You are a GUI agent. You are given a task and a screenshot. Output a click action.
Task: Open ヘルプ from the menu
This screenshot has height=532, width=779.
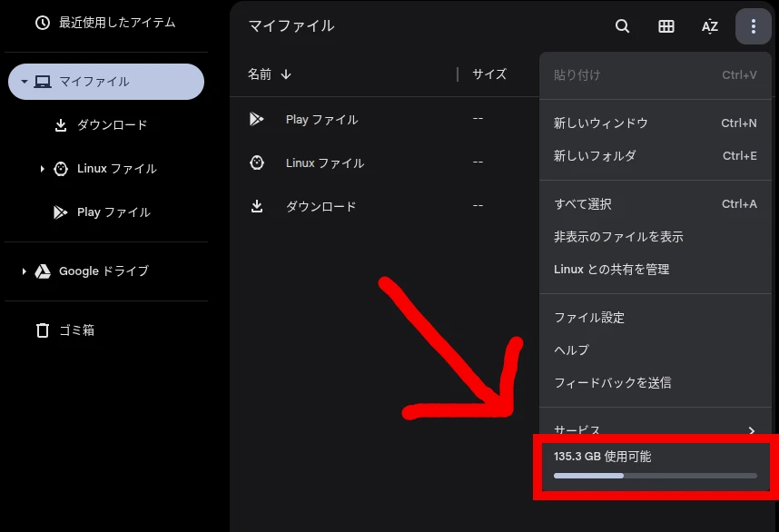click(x=571, y=350)
